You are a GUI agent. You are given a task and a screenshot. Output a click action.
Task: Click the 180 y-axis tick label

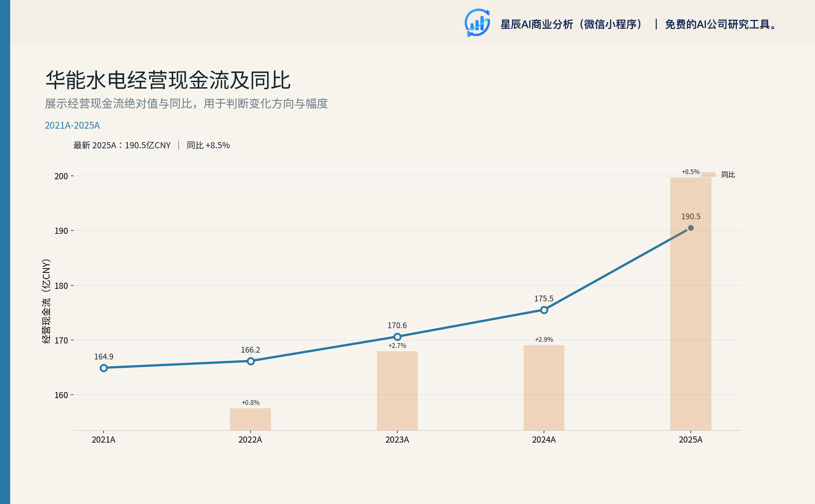point(61,286)
